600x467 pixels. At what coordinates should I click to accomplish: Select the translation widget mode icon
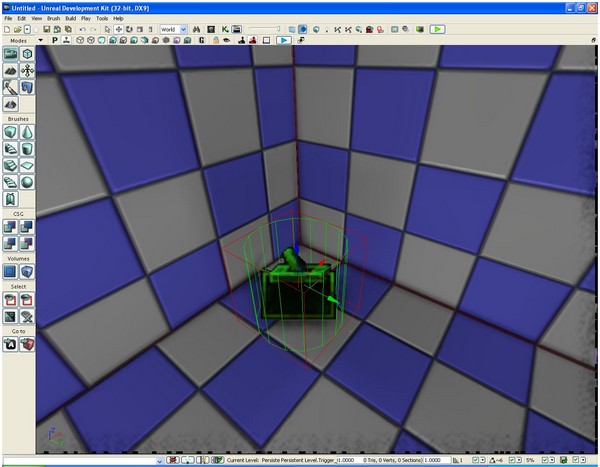119,29
